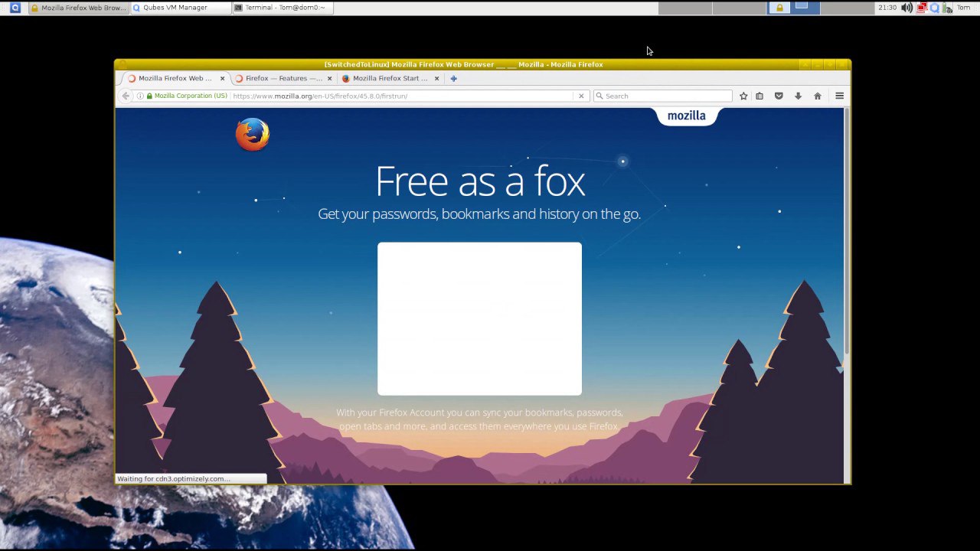Screen dimensions: 980x551
Task: Click the blank Firefox Account sign-in frame
Action: (x=479, y=318)
